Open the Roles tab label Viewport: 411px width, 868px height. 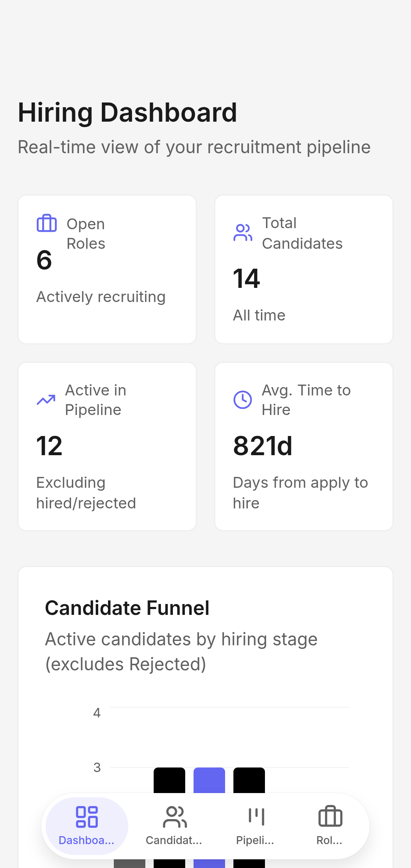pyautogui.click(x=329, y=840)
